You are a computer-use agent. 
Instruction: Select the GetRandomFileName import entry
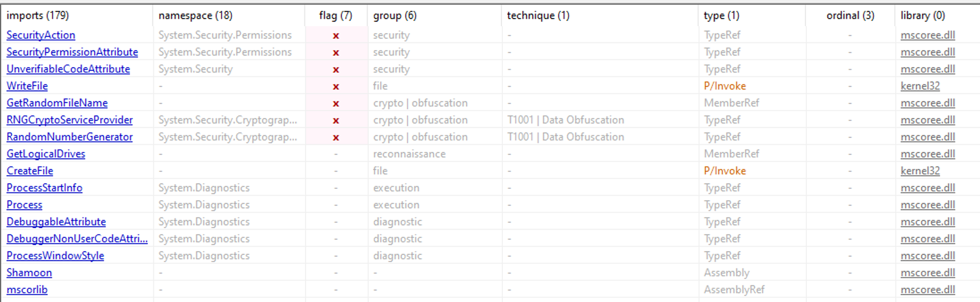pos(57,103)
